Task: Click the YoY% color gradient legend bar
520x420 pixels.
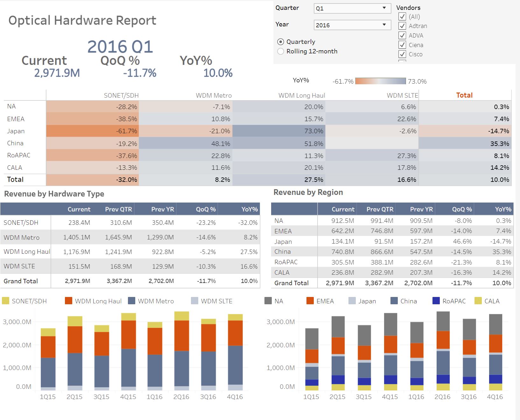Action: [380, 81]
